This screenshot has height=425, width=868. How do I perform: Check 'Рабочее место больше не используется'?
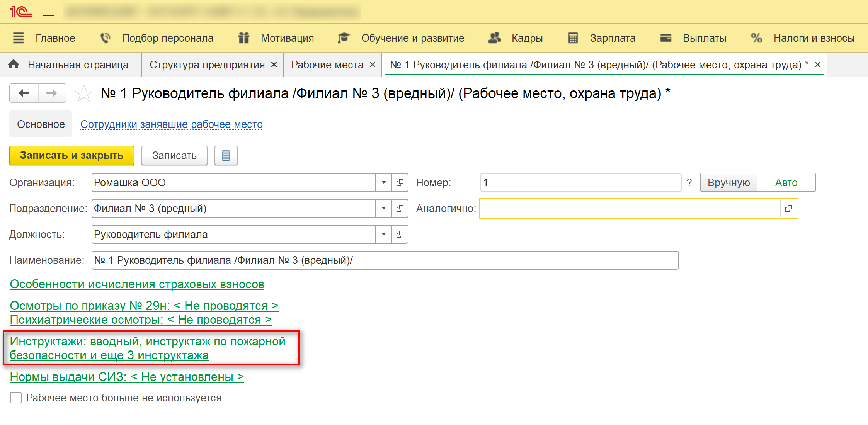(x=16, y=398)
